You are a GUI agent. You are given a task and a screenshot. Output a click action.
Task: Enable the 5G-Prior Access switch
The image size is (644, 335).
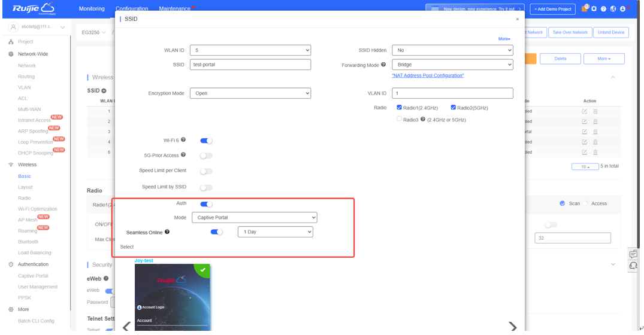coord(206,156)
